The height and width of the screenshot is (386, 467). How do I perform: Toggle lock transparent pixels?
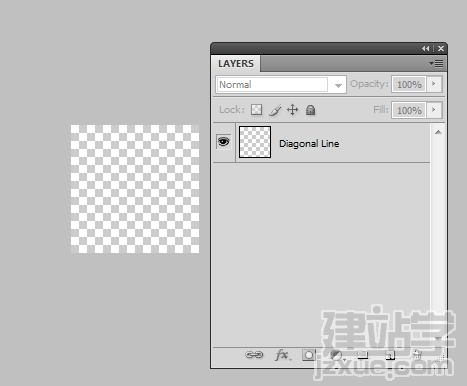click(256, 110)
